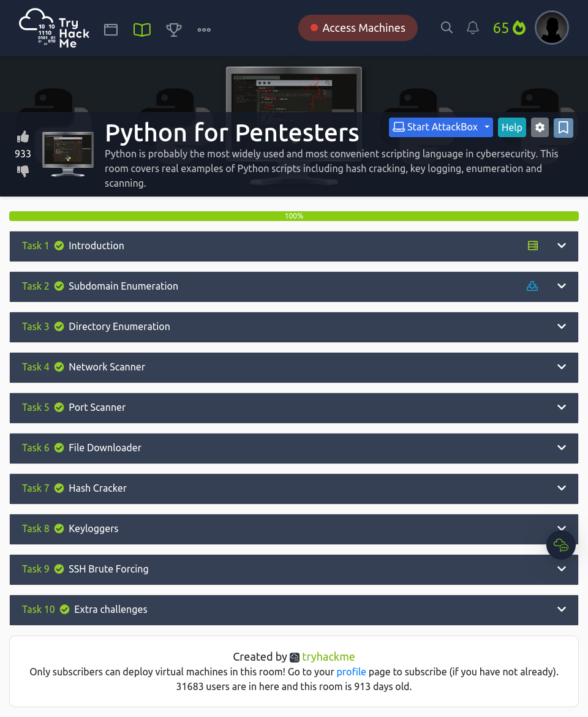
Task: Open the Introduction task title
Action: (x=96, y=246)
